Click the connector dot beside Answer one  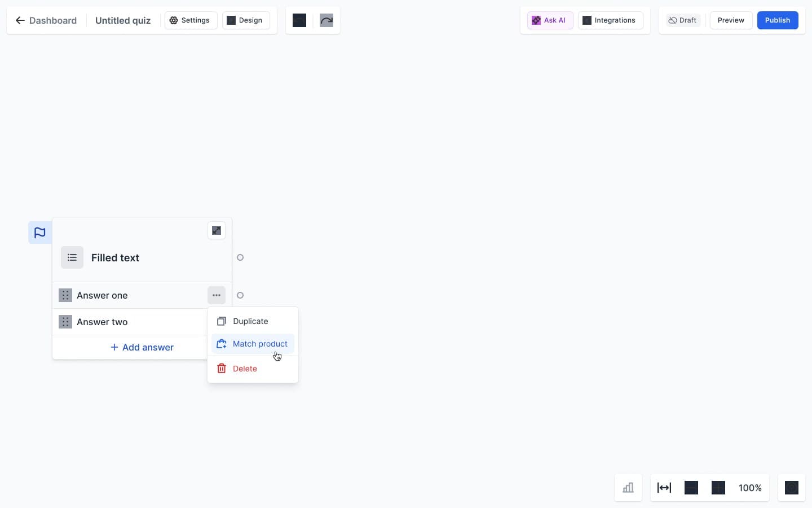(240, 295)
